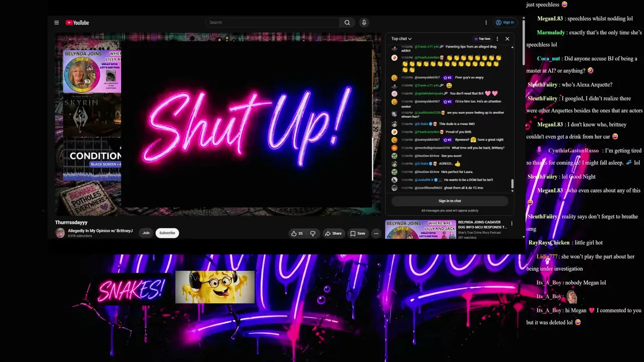The width and height of the screenshot is (644, 362).
Task: Click the Sign in to chat button
Action: pos(450,201)
